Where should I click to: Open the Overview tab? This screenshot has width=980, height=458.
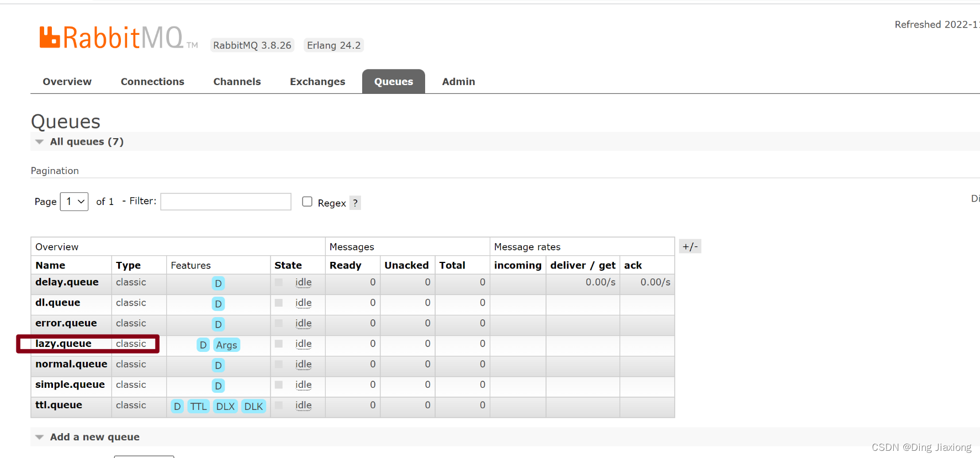tap(67, 81)
